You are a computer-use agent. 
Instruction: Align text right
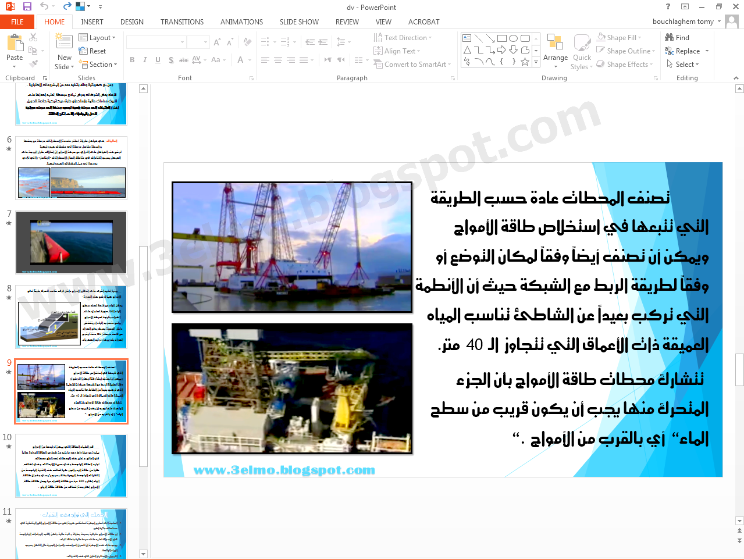tap(291, 60)
